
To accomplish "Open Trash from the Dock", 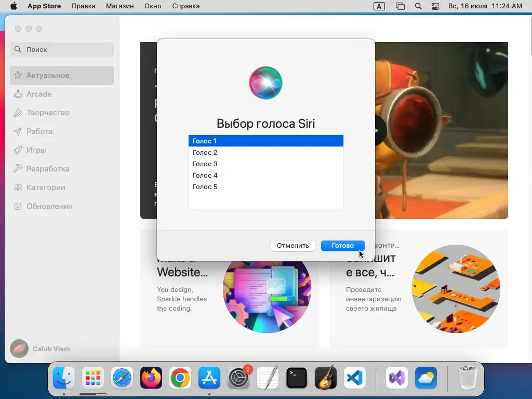I will [468, 378].
